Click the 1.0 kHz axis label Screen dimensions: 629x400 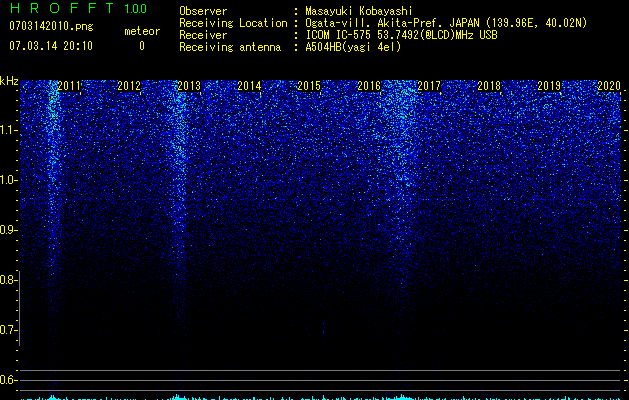8,180
